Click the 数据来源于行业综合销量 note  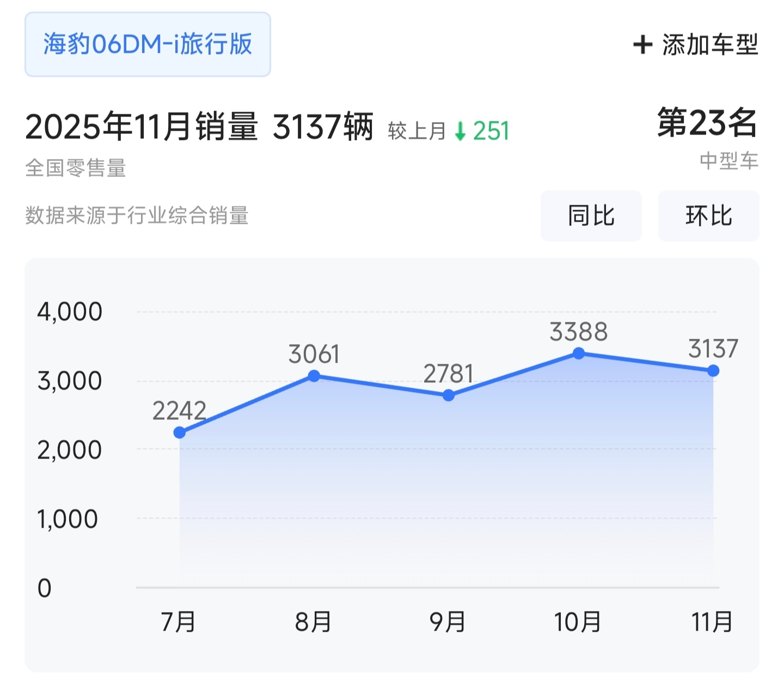137,216
